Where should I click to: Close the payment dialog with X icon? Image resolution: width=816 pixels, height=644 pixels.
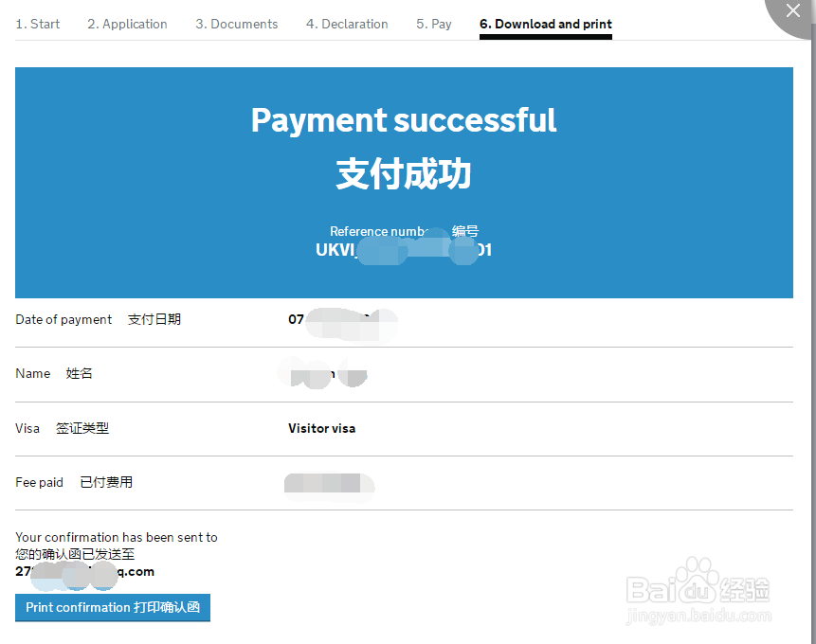pos(792,11)
